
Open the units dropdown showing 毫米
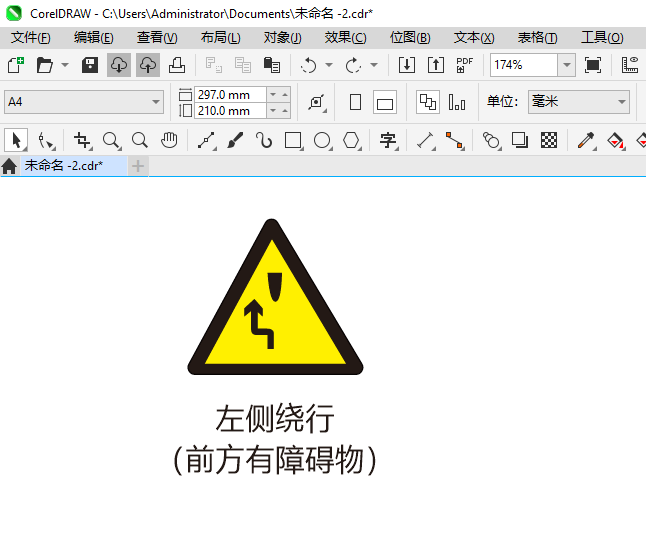(x=579, y=102)
